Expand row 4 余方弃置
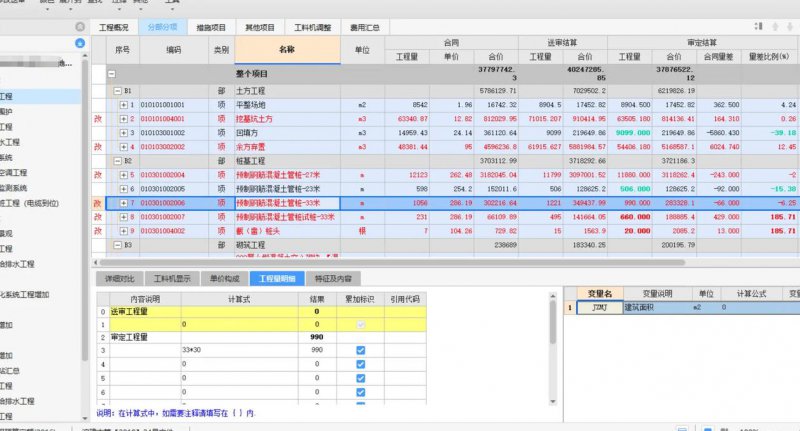Image resolution: width=800 pixels, height=431 pixels. click(123, 147)
